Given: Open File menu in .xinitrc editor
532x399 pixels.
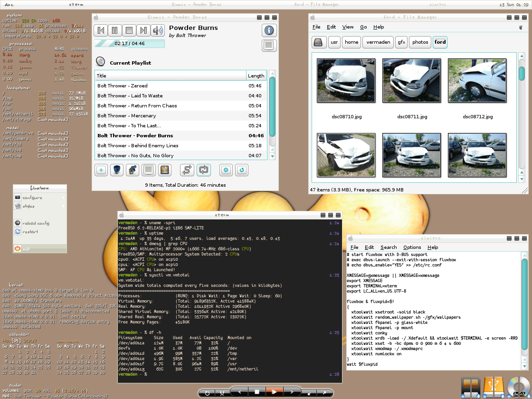Looking at the screenshot, I should tap(354, 247).
